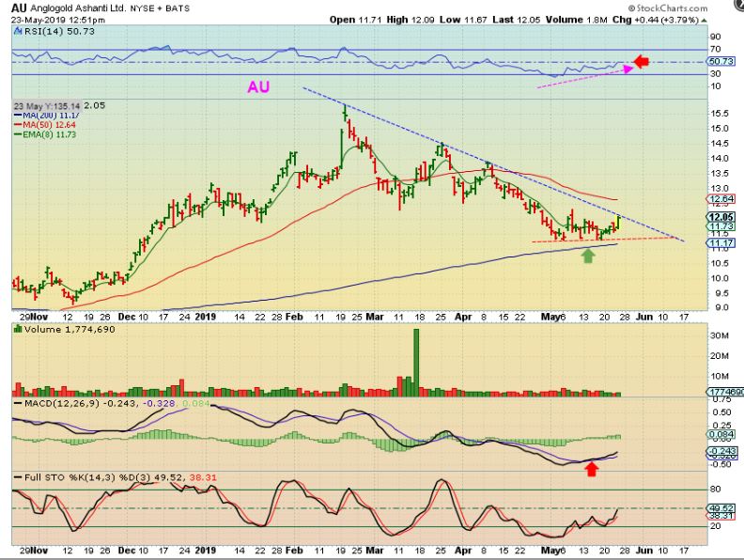This screenshot has height=560, width=744.
Task: Click the 12.64 price tag on right axis
Action: [721, 199]
